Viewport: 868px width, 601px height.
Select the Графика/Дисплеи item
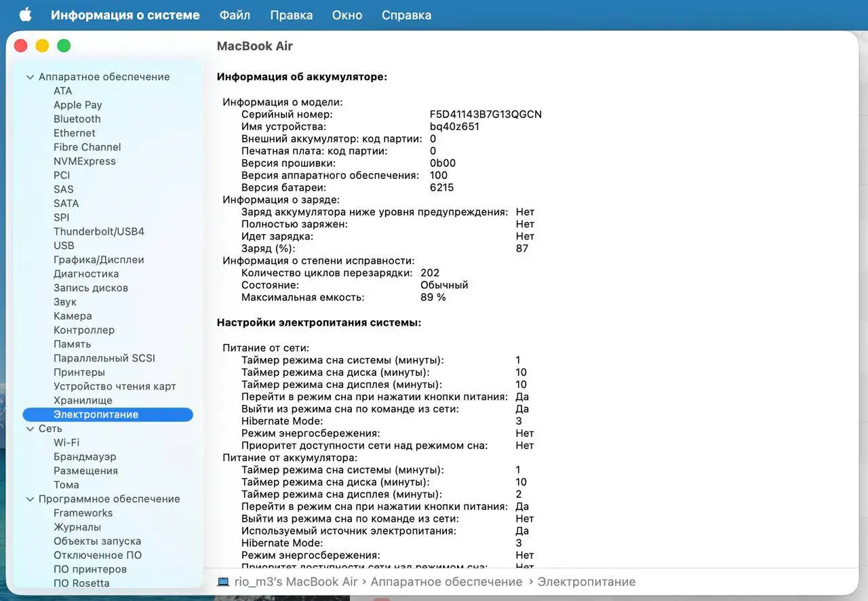99,260
